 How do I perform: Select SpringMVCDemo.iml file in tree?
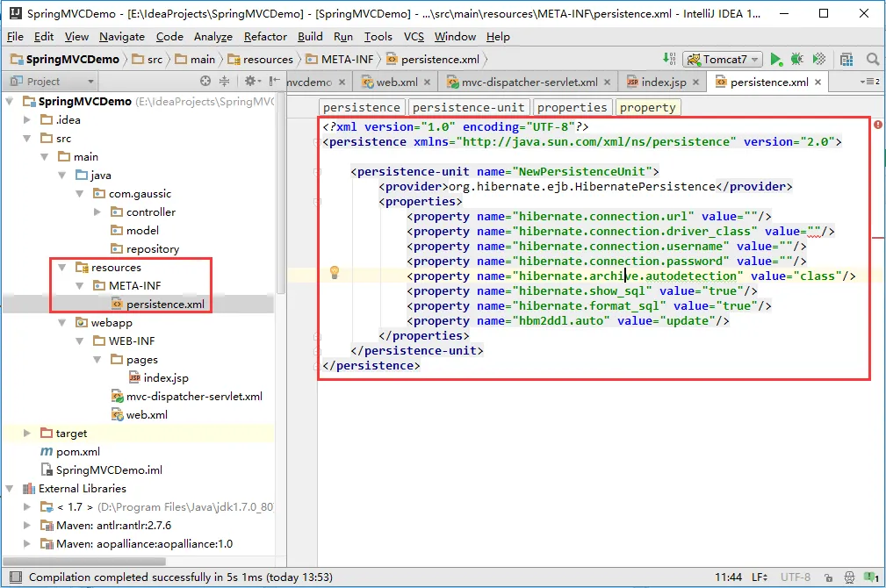(102, 470)
